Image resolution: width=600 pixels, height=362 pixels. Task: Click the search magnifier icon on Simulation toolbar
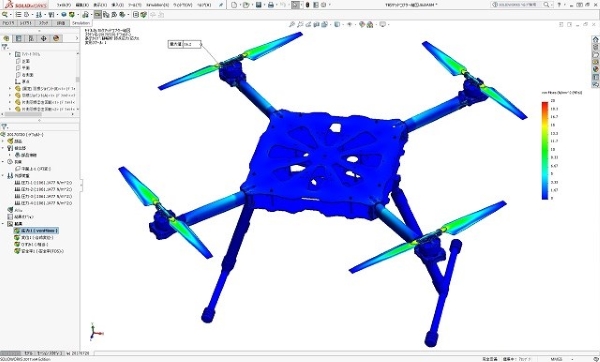[x=5, y=15]
